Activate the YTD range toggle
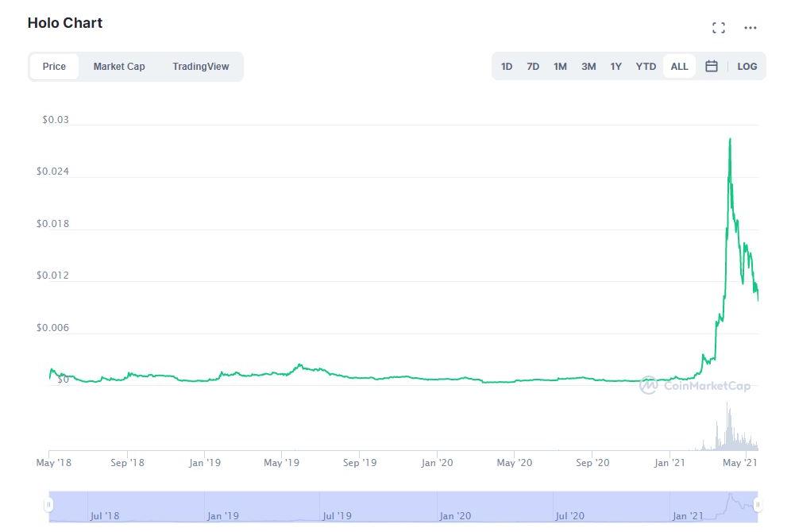 tap(646, 66)
